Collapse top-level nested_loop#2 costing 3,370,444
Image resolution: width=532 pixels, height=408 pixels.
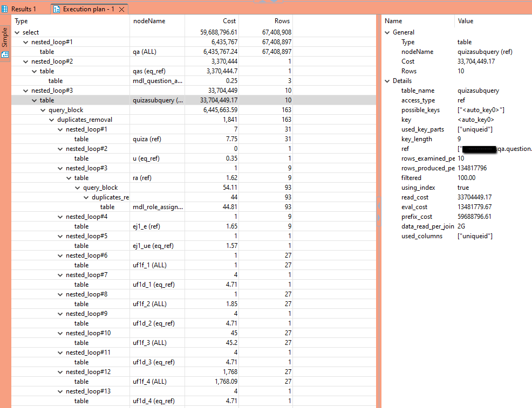26,61
